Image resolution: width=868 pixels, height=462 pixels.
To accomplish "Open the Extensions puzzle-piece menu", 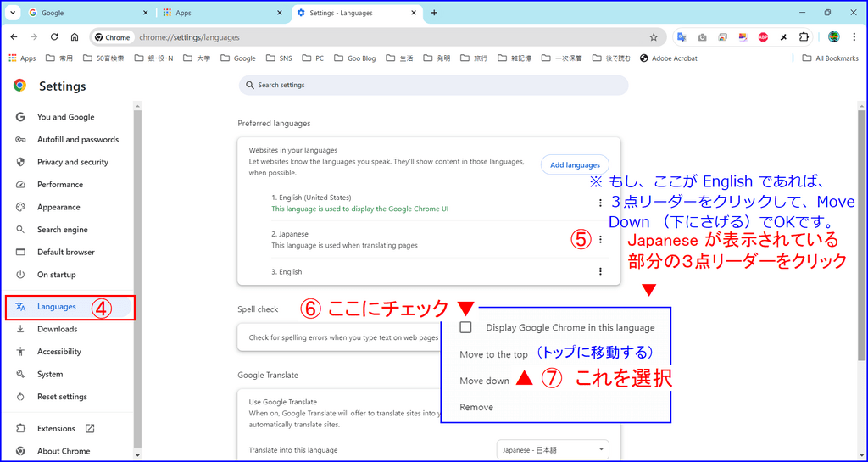I will point(804,37).
